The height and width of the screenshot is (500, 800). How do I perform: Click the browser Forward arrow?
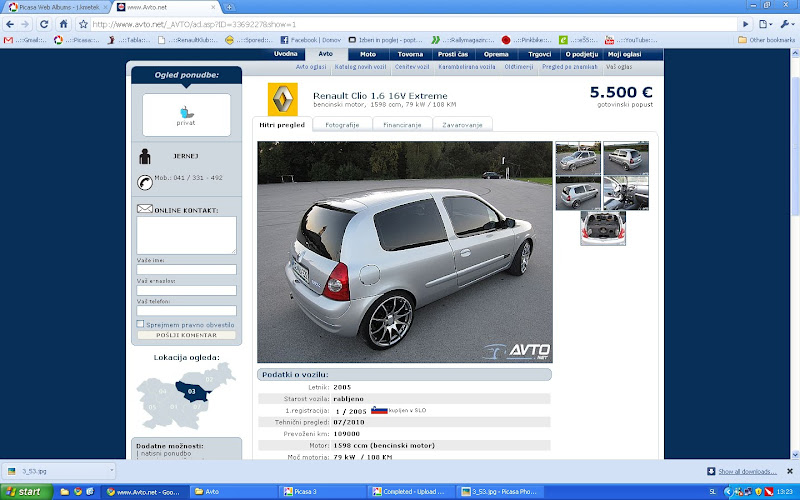point(25,24)
